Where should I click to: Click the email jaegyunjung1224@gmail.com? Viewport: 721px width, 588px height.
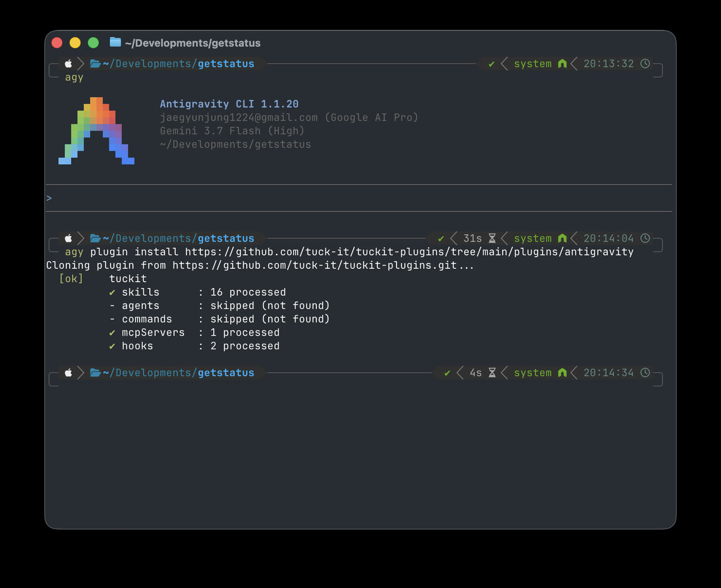[239, 117]
